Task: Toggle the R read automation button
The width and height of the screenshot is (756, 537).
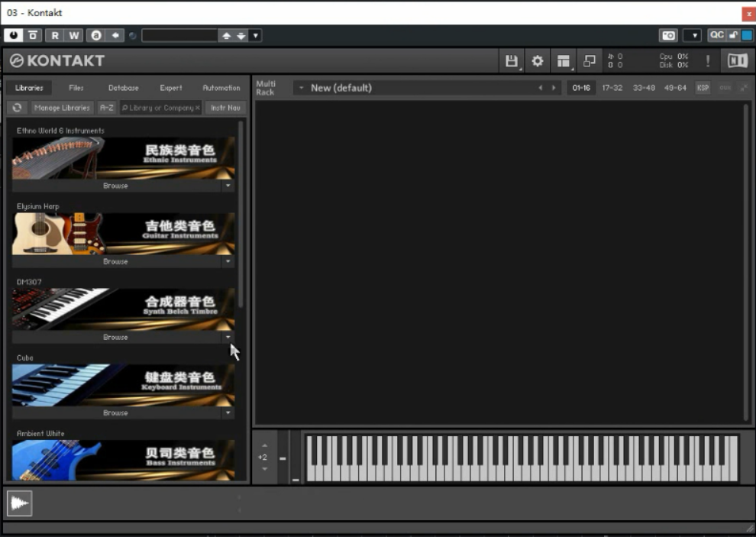Action: point(55,35)
